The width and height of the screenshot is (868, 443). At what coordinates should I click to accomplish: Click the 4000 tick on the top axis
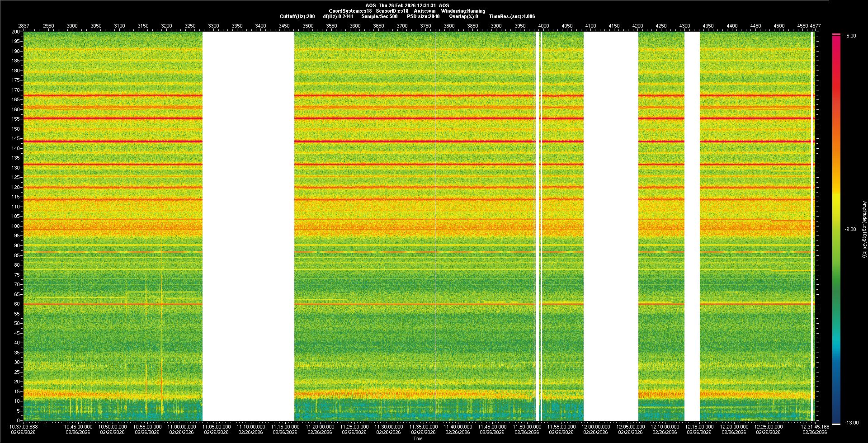[x=543, y=26]
